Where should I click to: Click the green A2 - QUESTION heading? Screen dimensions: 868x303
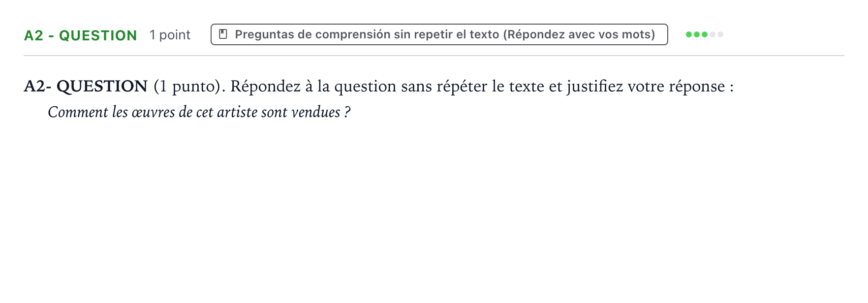click(x=81, y=35)
